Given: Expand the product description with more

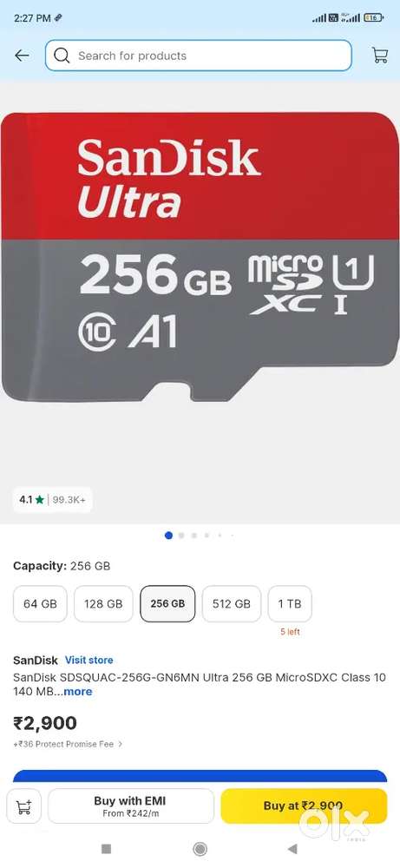Looking at the screenshot, I should coord(78,692).
